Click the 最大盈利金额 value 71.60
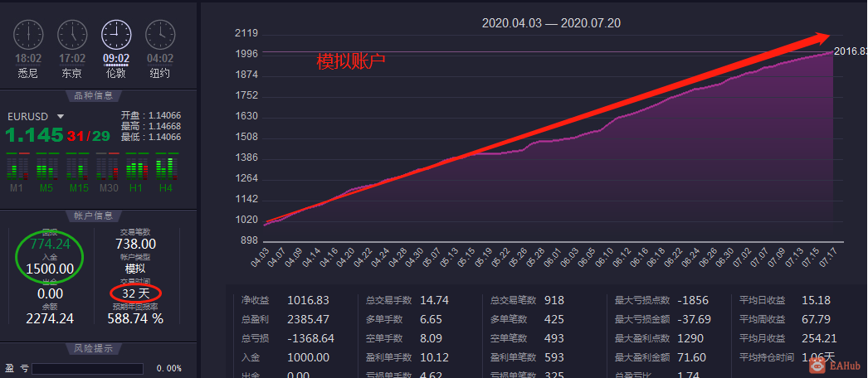868x378 pixels. (691, 357)
